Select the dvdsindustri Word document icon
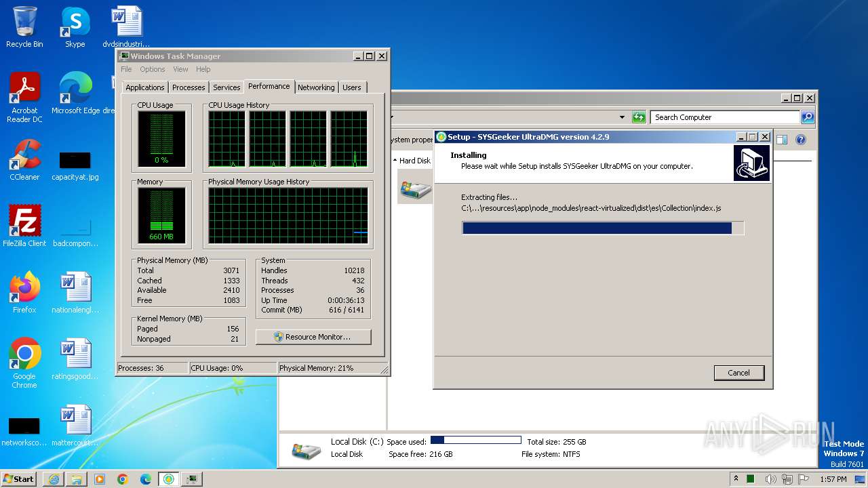The height and width of the screenshot is (488, 868). (x=126, y=27)
